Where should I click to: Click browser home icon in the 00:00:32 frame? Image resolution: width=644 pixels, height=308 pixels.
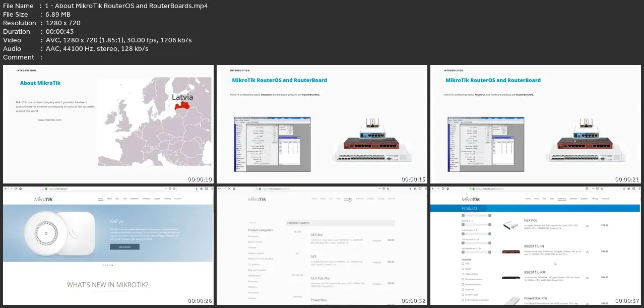coord(233,189)
